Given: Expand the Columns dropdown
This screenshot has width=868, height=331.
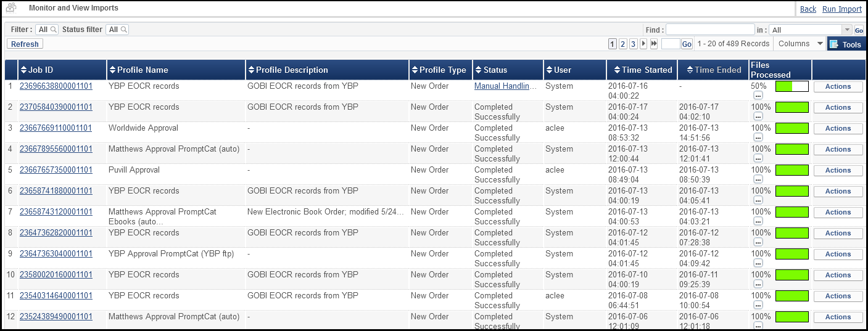Looking at the screenshot, I should click(x=800, y=44).
